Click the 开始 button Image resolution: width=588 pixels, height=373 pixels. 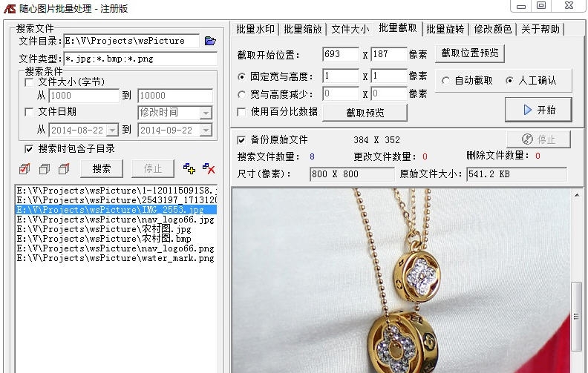pos(538,110)
